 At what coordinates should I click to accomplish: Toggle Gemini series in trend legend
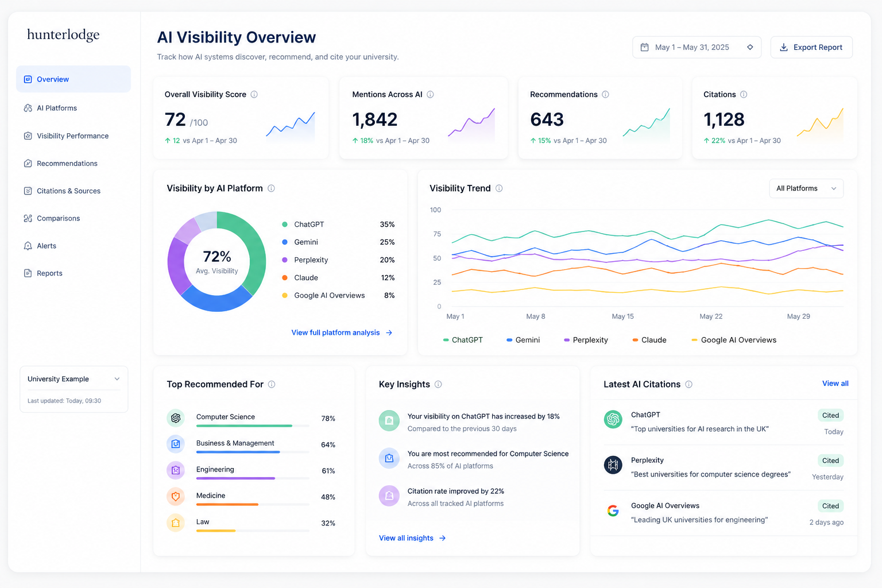[x=523, y=340]
